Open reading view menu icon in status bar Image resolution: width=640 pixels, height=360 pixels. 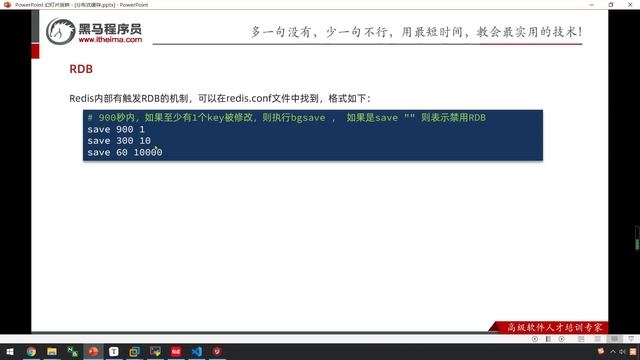(548, 339)
